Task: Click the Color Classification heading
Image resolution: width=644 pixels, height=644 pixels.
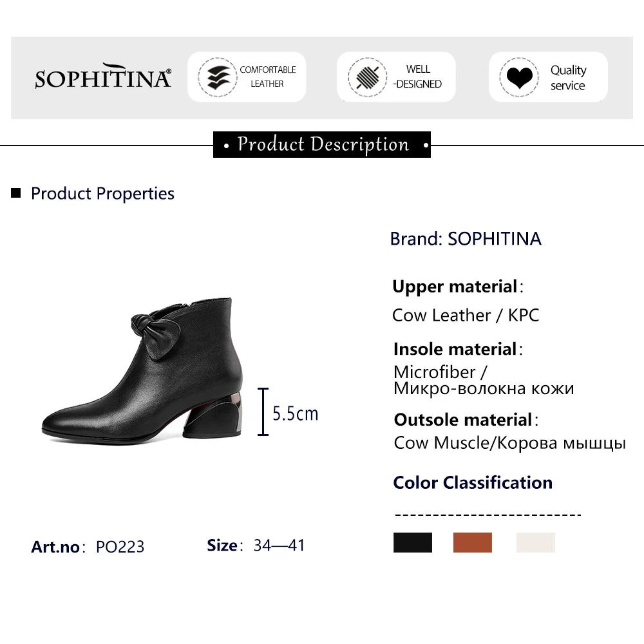Action: point(473,482)
